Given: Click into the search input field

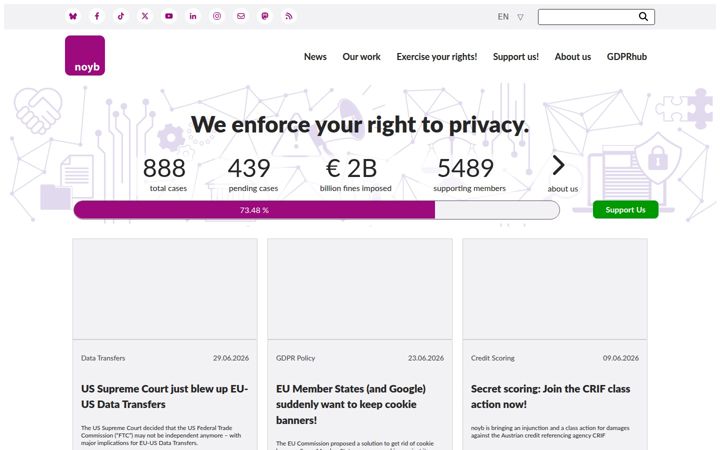Looking at the screenshot, I should click(x=588, y=17).
